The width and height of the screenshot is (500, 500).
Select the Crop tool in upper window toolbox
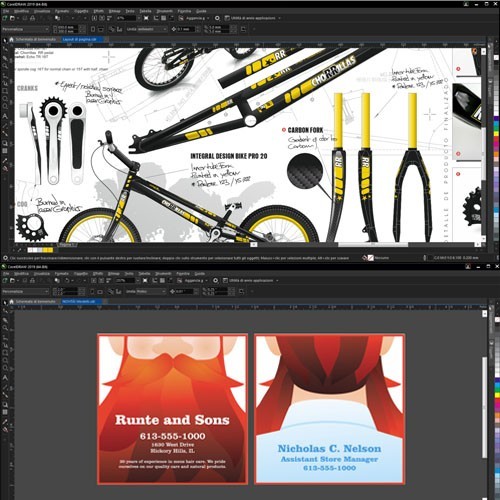[x=5, y=58]
